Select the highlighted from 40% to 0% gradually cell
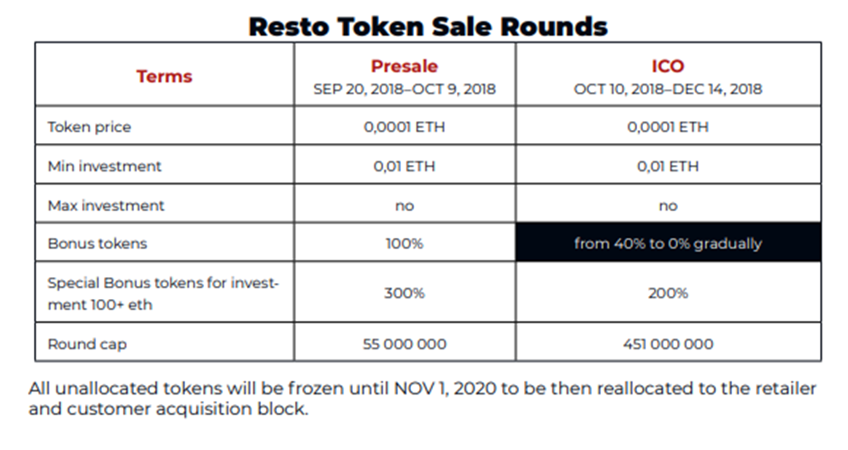The height and width of the screenshot is (450, 848). (668, 242)
